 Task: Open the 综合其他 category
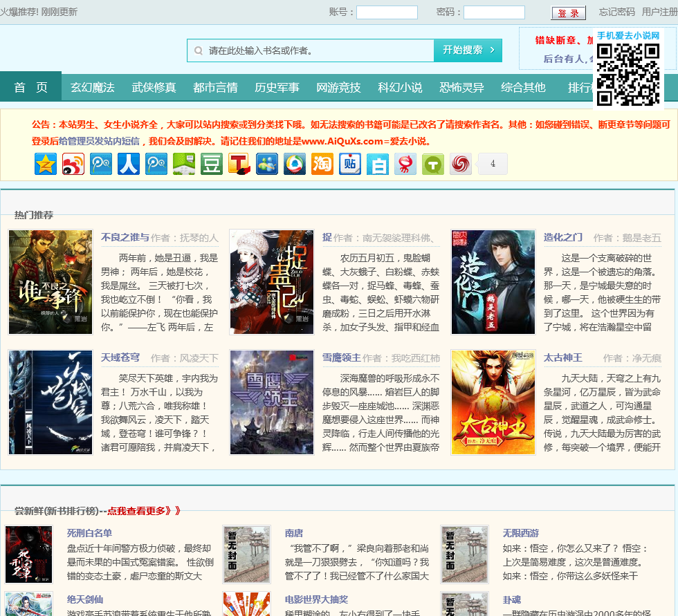[x=523, y=87]
